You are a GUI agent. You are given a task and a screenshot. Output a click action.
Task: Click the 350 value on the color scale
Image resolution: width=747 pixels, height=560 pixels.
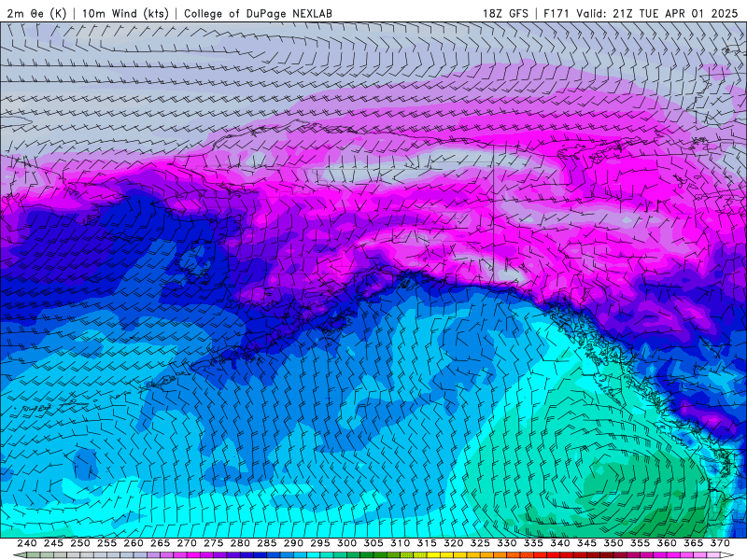click(x=613, y=543)
